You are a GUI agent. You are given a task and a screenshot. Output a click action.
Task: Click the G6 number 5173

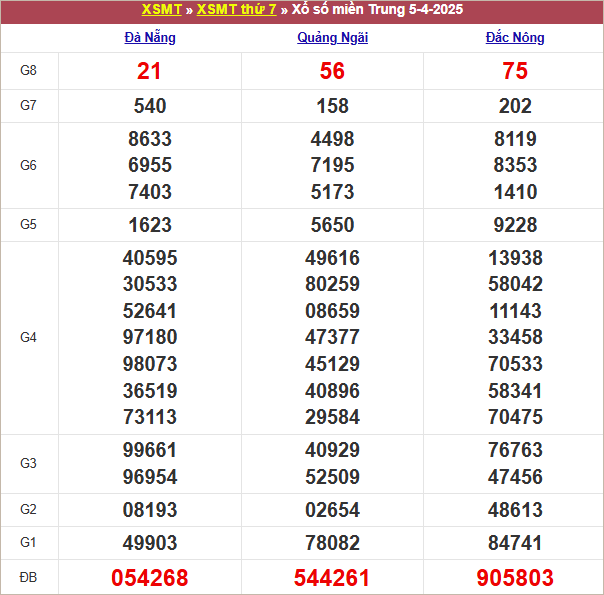(332, 192)
